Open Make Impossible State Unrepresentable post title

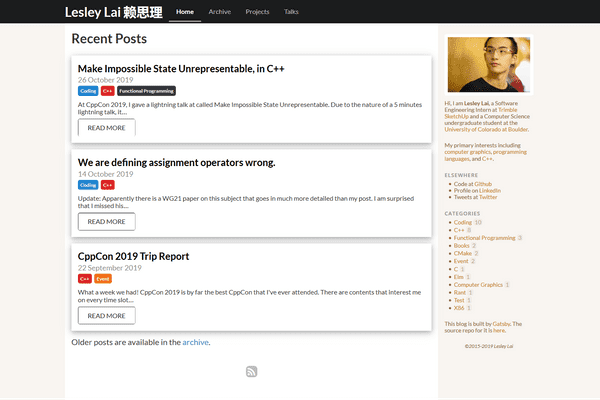pyautogui.click(x=181, y=69)
